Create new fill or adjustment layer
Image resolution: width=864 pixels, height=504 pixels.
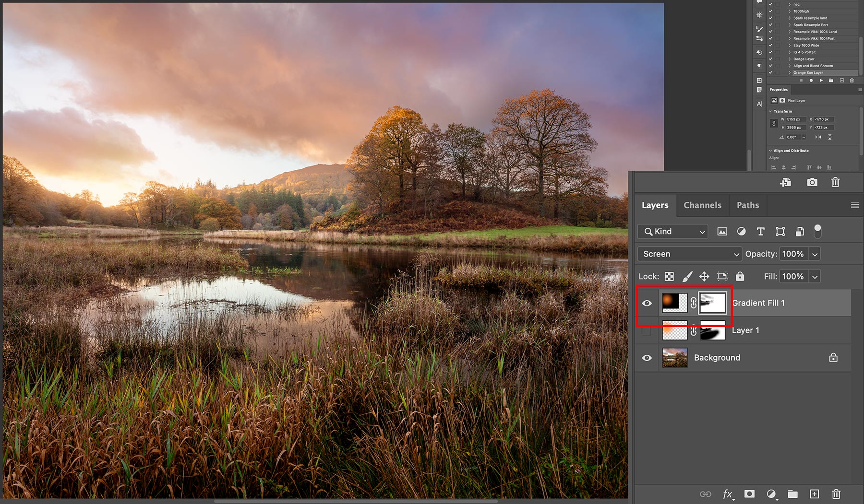(771, 494)
